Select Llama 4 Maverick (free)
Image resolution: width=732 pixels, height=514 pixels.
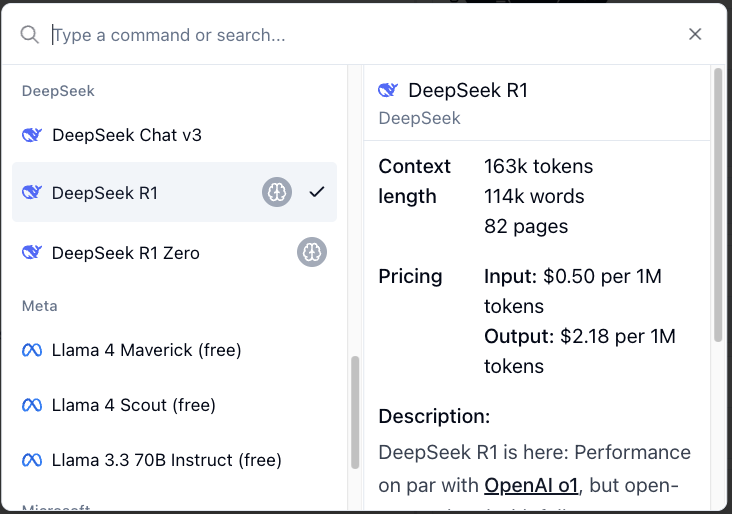pyautogui.click(x=146, y=350)
